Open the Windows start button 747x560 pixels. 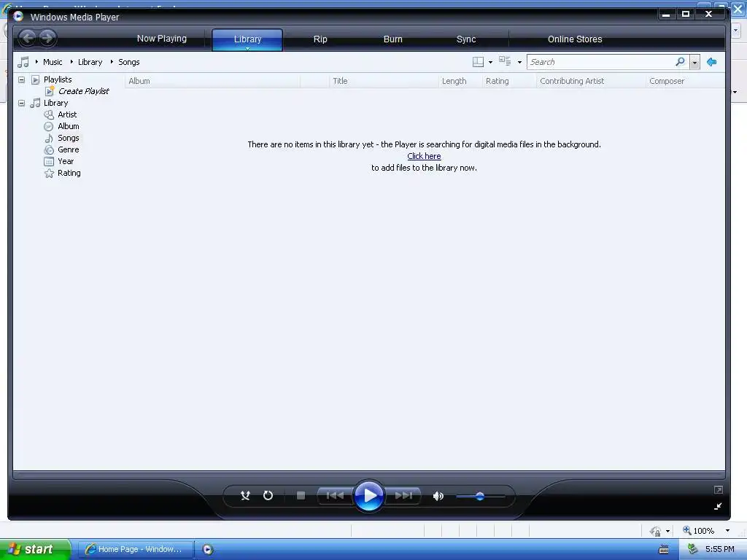35,549
